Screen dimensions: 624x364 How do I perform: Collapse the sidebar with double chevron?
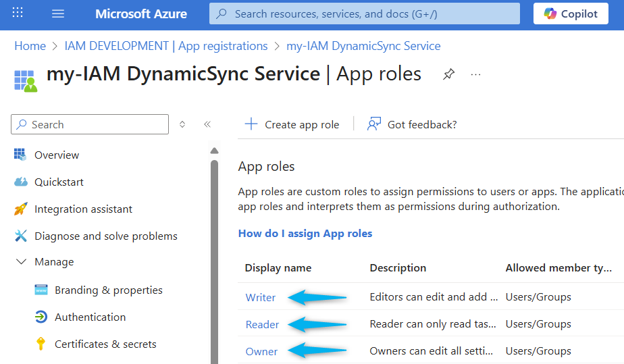pos(207,124)
